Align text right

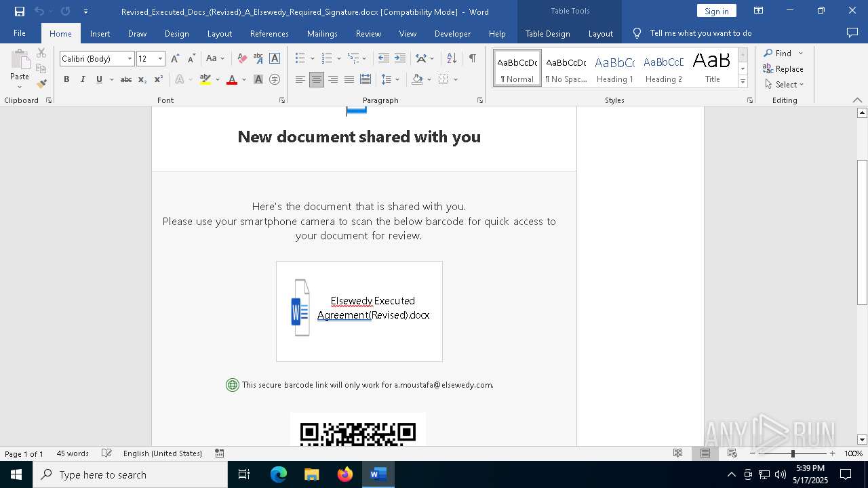coord(333,79)
